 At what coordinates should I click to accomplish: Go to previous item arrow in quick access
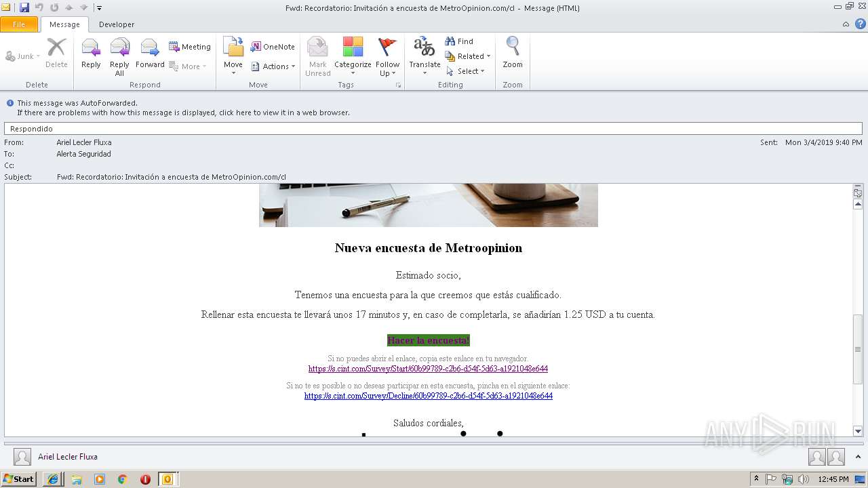(68, 7)
